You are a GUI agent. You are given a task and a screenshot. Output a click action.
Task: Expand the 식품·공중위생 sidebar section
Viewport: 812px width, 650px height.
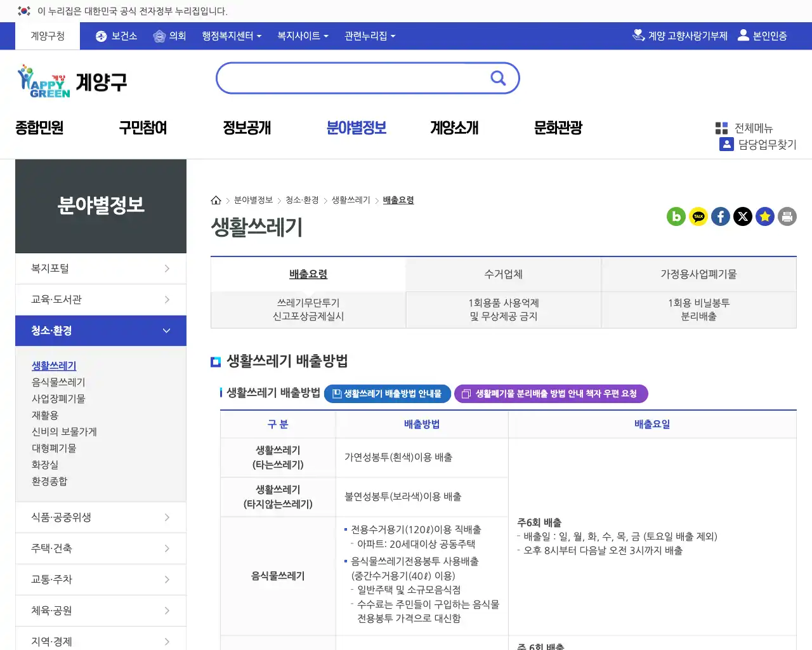[100, 517]
